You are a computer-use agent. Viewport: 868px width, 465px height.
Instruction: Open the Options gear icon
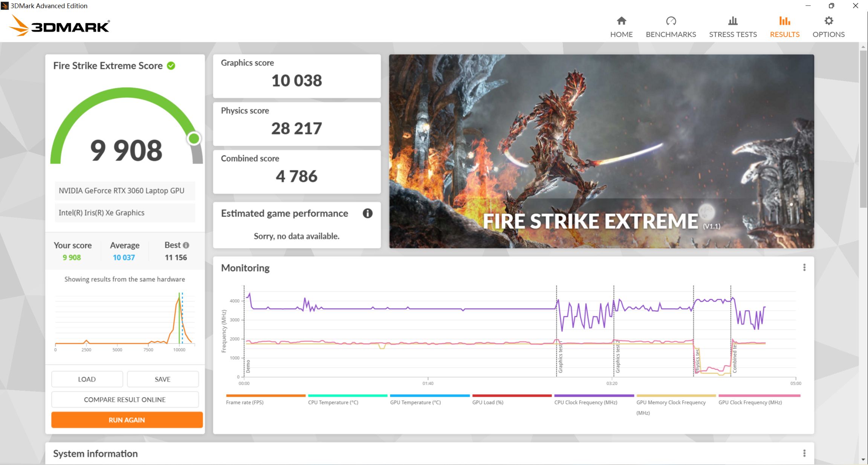[828, 21]
